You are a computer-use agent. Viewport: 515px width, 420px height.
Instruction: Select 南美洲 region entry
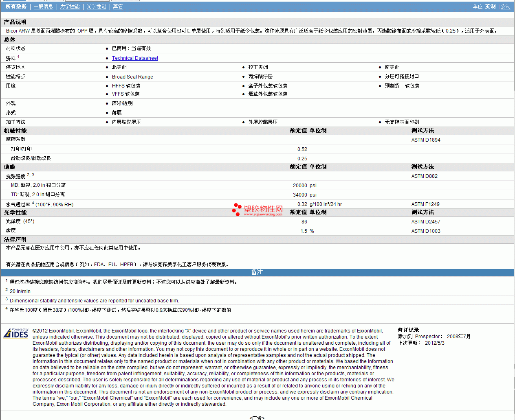click(392, 67)
